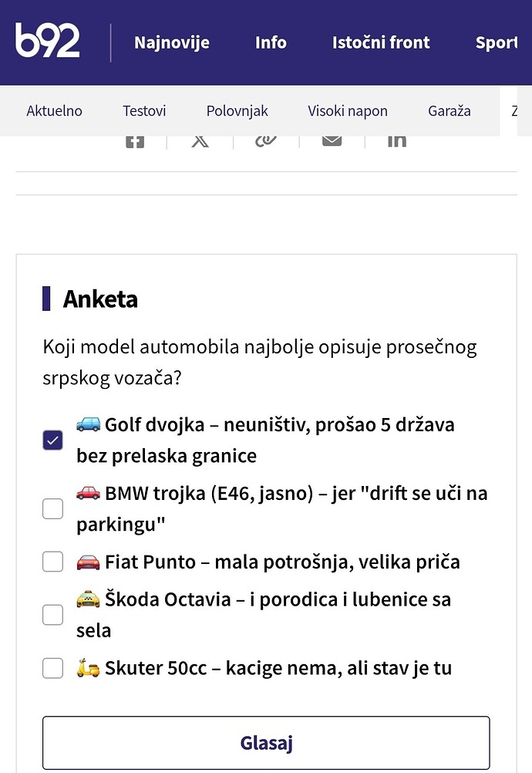
Task: Share by email envelope icon
Action: [x=332, y=141]
